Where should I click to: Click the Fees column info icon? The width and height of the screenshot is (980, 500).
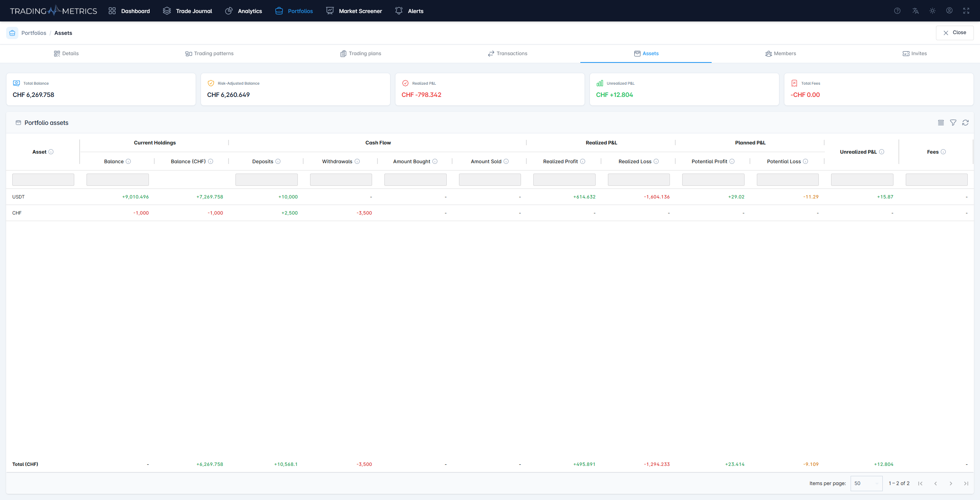coord(943,152)
